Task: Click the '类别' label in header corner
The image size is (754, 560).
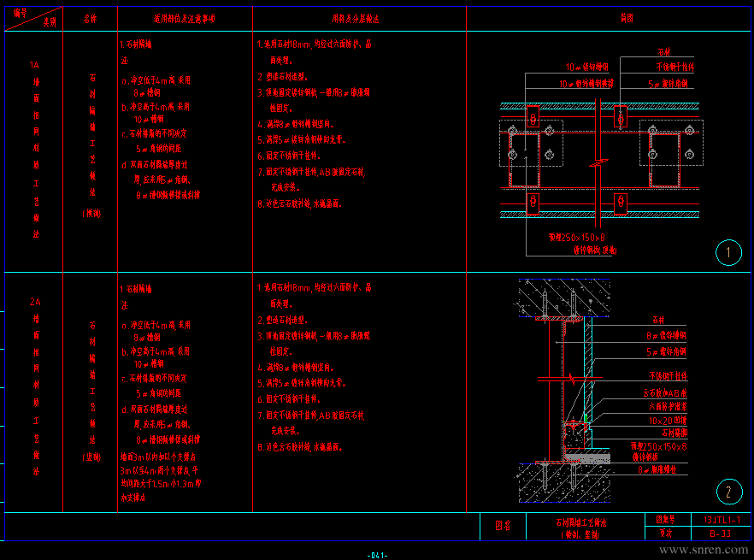Action: (50, 22)
